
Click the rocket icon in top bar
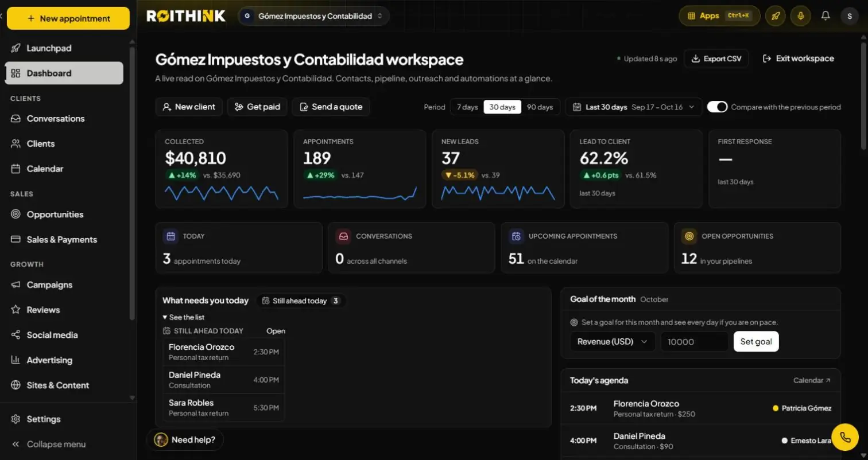pos(775,16)
